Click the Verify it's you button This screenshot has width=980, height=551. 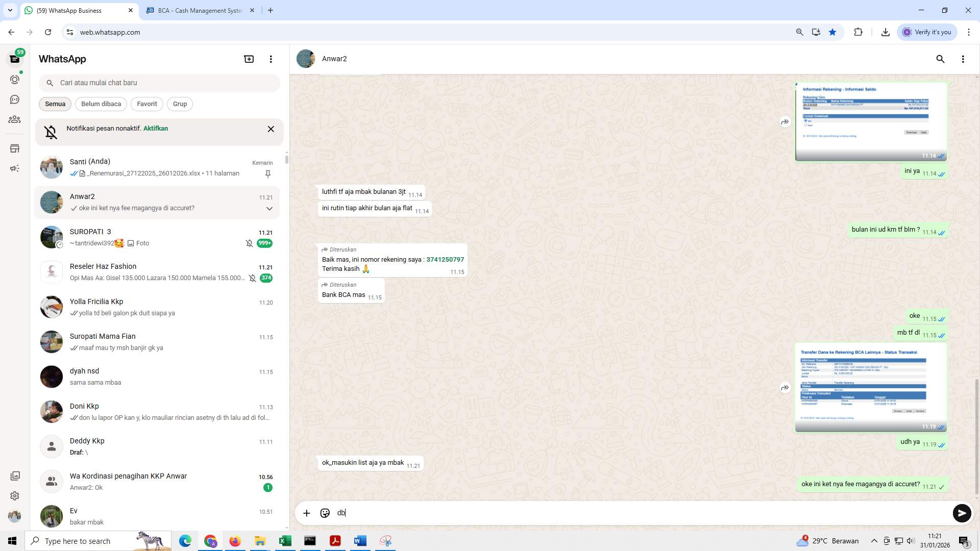point(927,32)
